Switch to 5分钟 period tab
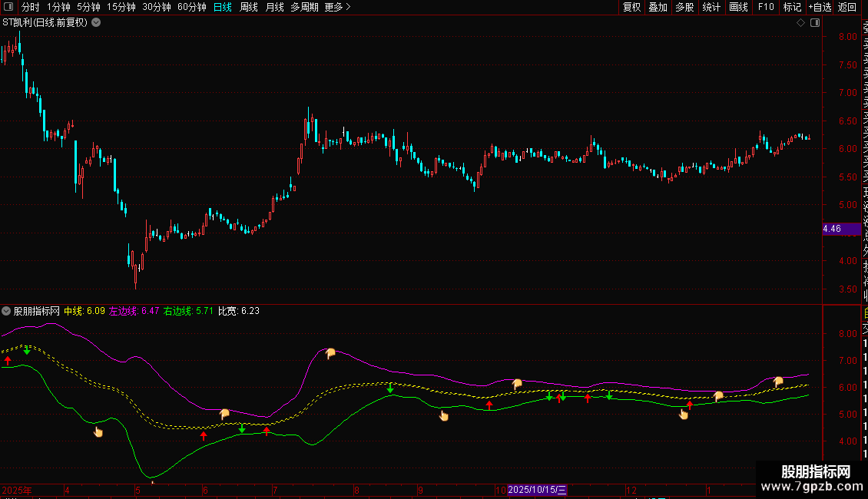Screen dimensions: 868x499 (88, 7)
